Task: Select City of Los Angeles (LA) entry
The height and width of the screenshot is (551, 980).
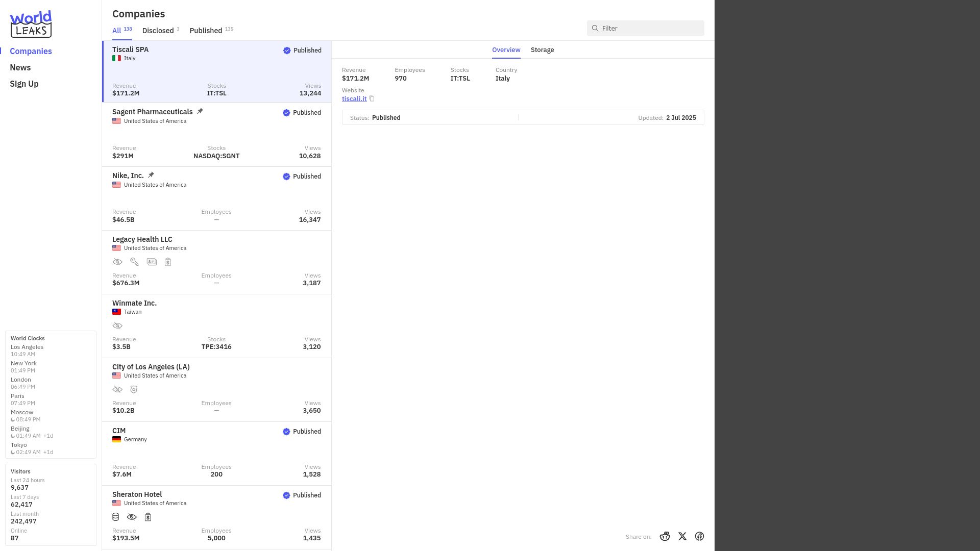Action: tap(217, 390)
